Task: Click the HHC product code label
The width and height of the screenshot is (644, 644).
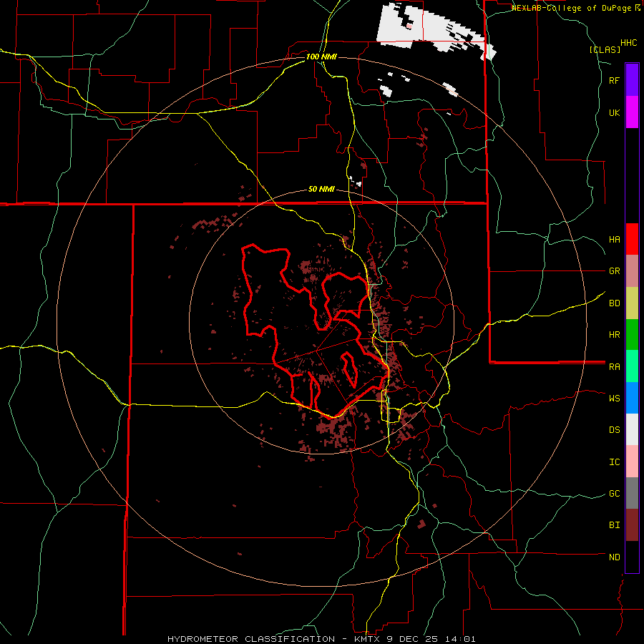Action: (628, 43)
